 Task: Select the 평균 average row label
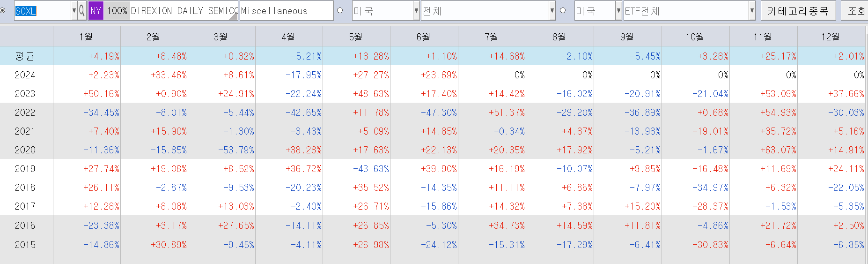[x=25, y=56]
